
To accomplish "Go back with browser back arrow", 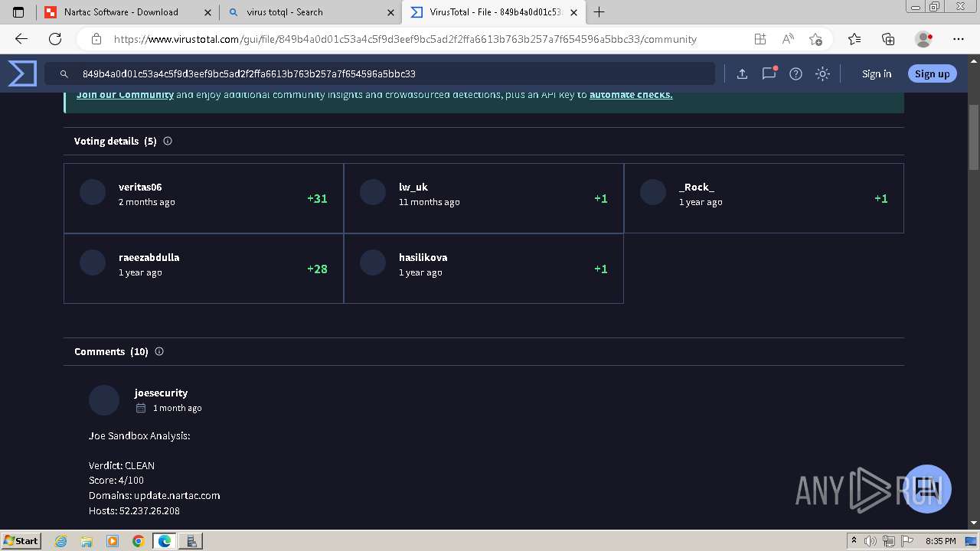I will point(21,39).
